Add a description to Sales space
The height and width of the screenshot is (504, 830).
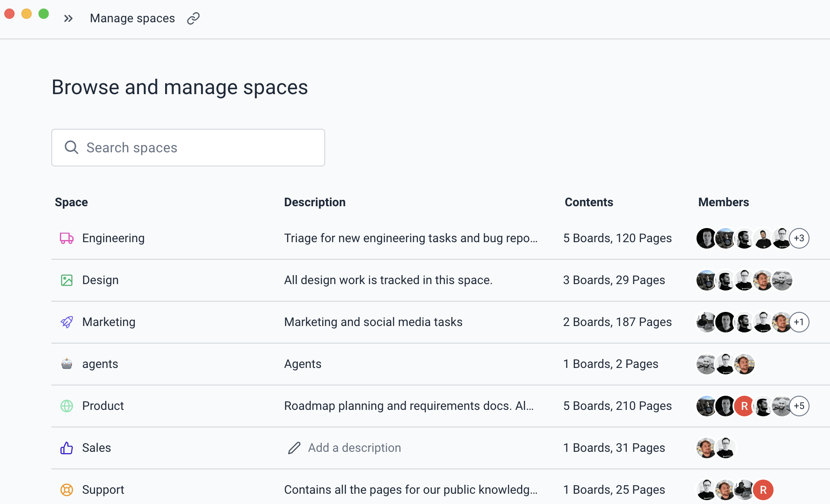[354, 448]
